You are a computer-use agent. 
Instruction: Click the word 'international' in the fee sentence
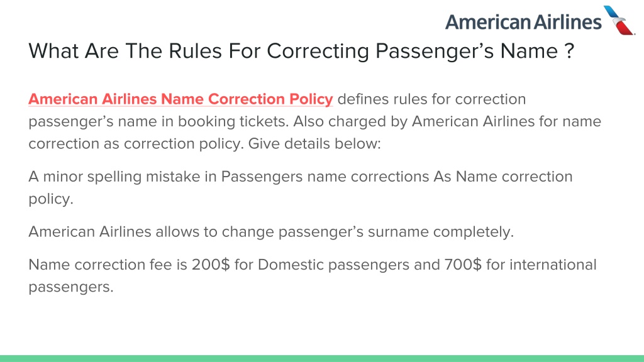[553, 265]
